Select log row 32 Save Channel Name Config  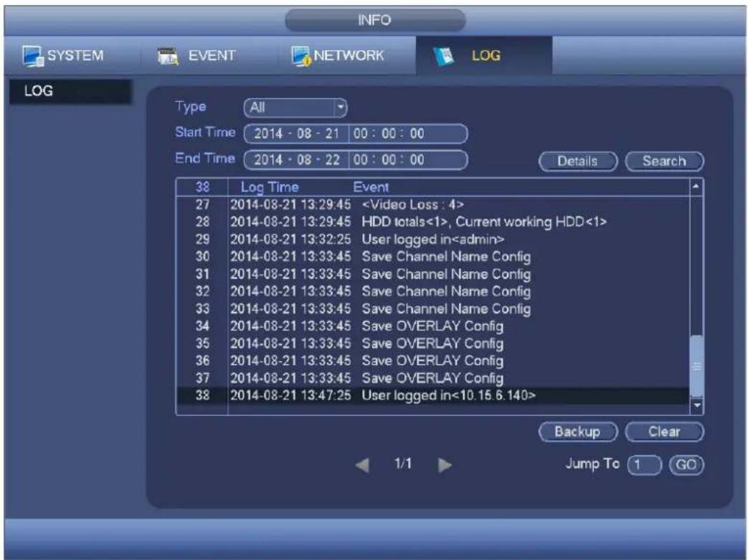tap(432, 291)
